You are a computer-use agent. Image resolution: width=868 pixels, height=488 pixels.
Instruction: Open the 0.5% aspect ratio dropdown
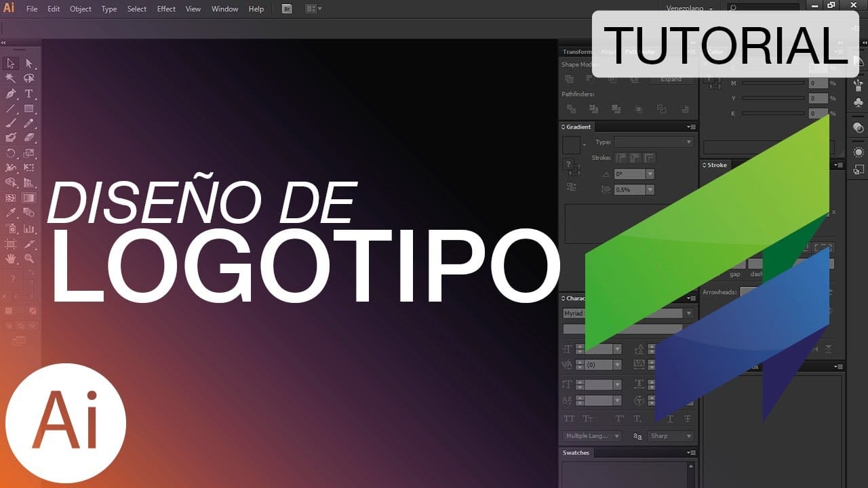pos(650,190)
